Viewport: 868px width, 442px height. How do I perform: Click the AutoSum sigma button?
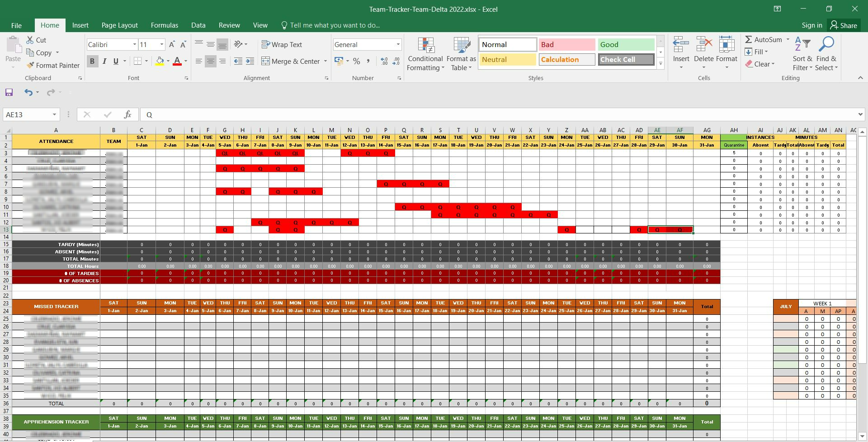[x=763, y=40]
